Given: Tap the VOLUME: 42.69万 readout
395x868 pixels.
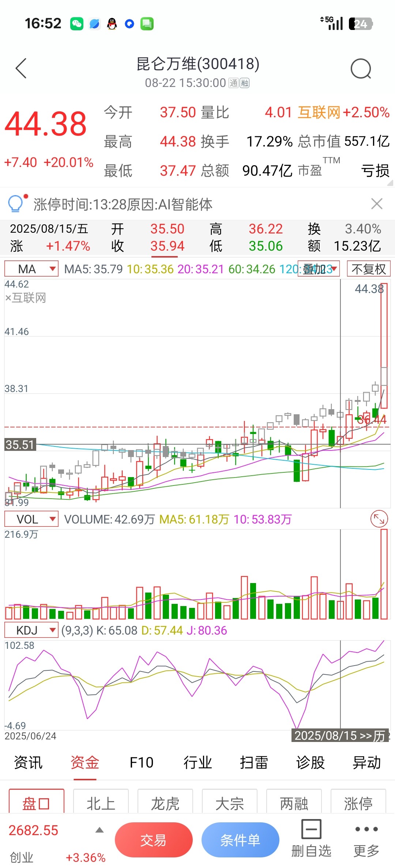Looking at the screenshot, I should pos(109,519).
